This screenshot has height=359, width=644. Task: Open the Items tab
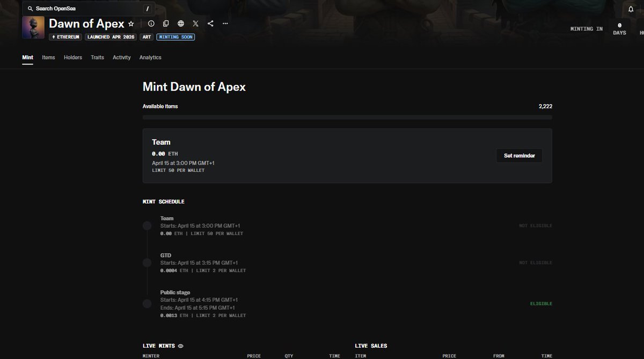(x=48, y=57)
